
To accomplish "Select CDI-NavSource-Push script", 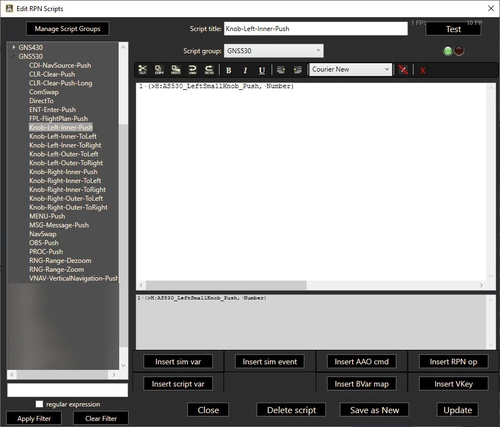I will point(60,65).
